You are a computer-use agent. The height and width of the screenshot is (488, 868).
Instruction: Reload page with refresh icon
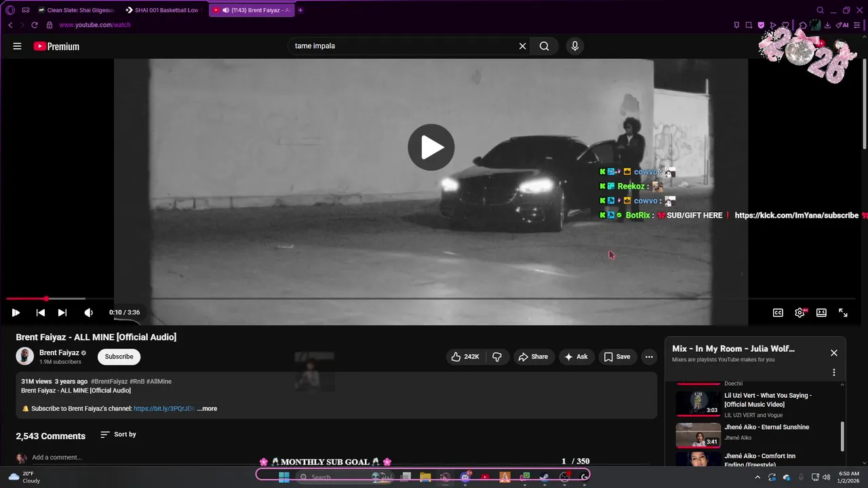[x=35, y=25]
